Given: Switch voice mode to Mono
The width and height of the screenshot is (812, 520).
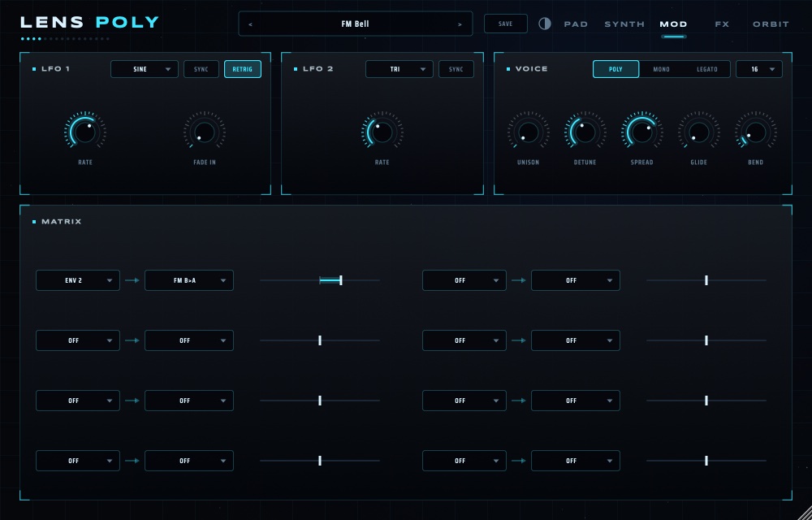Looking at the screenshot, I should 661,69.
